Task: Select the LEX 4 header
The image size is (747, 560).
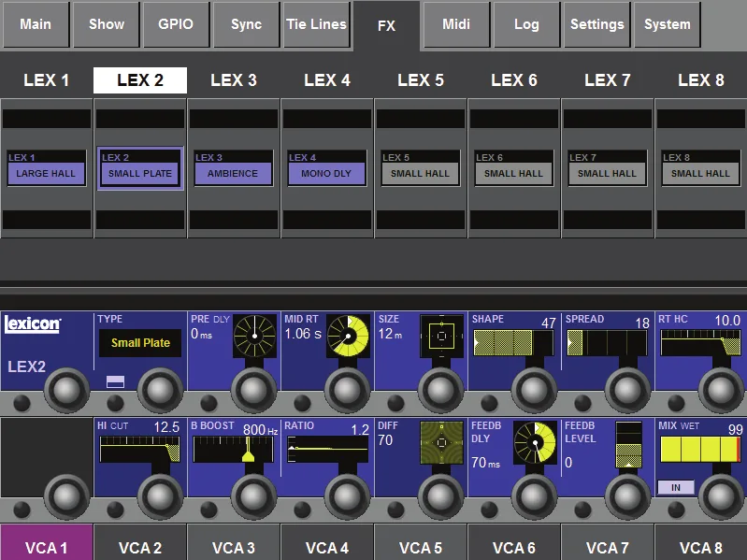Action: pyautogui.click(x=327, y=80)
